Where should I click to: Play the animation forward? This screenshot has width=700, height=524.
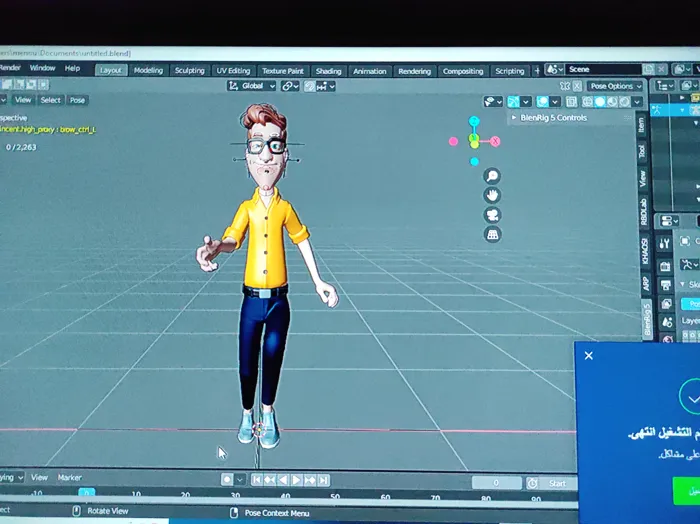tap(296, 480)
